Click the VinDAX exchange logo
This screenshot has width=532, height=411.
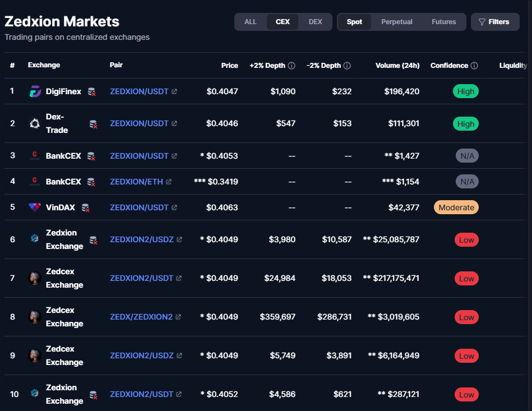35,207
